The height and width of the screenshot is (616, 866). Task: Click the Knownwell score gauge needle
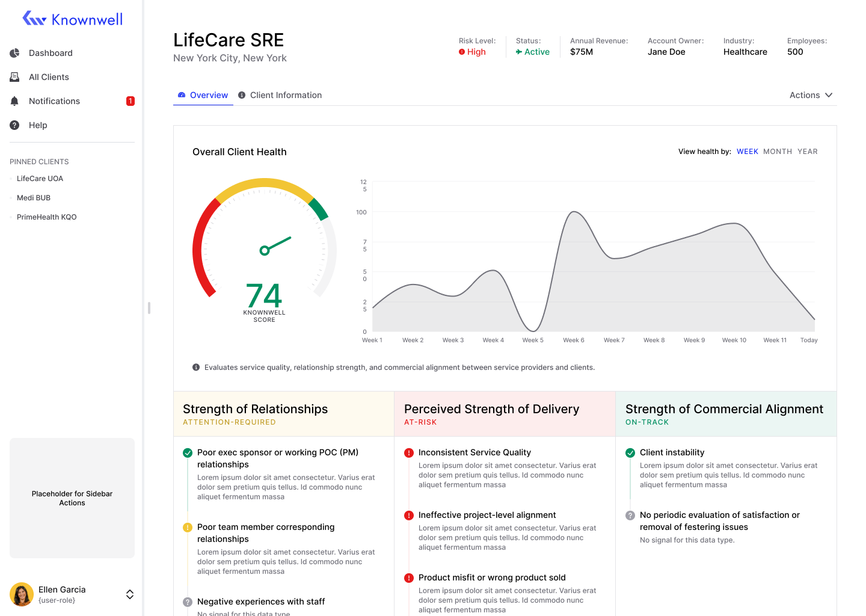(276, 245)
